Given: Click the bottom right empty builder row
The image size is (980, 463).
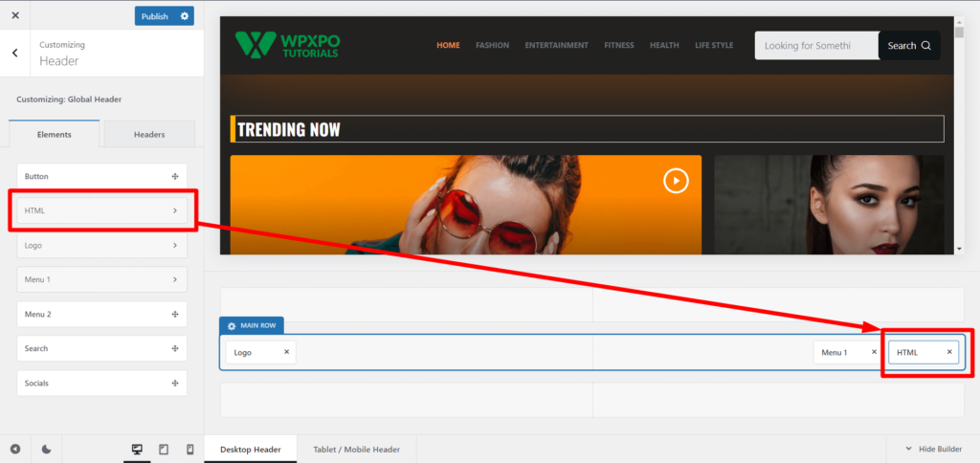Looking at the screenshot, I should 778,400.
